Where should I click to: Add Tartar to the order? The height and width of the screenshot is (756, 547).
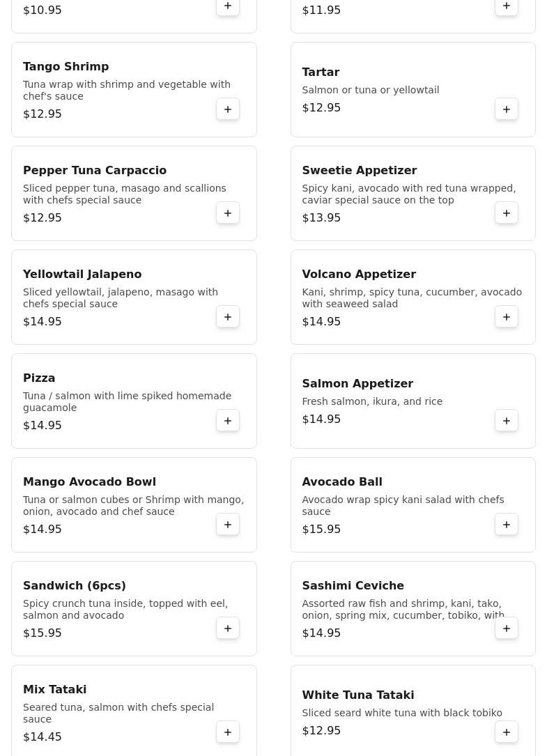pos(507,109)
